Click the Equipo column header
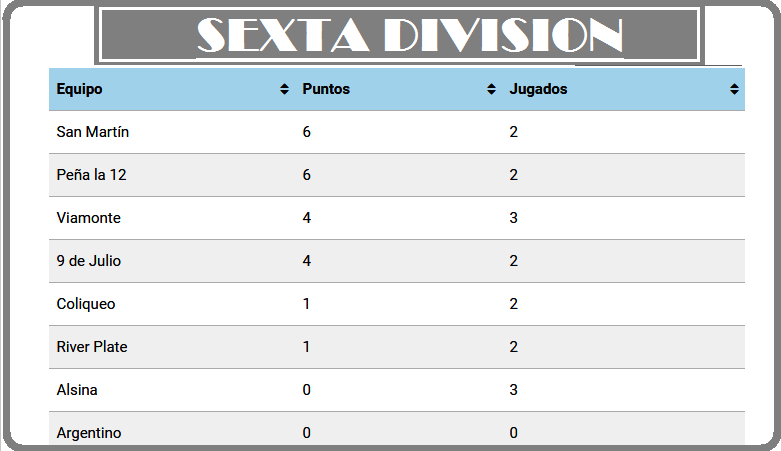 pyautogui.click(x=172, y=89)
